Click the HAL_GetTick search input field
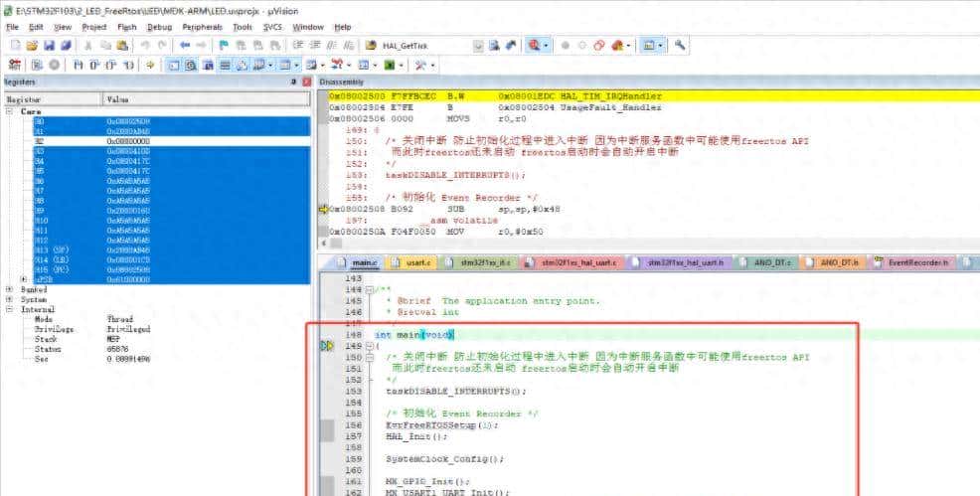Viewport: 980px width, 496px height. [426, 46]
